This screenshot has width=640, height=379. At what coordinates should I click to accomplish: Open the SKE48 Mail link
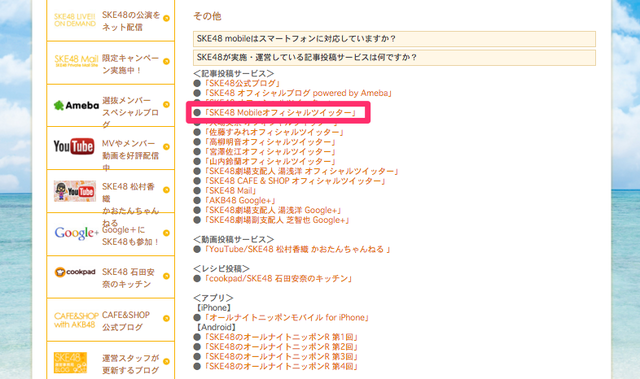click(231, 191)
